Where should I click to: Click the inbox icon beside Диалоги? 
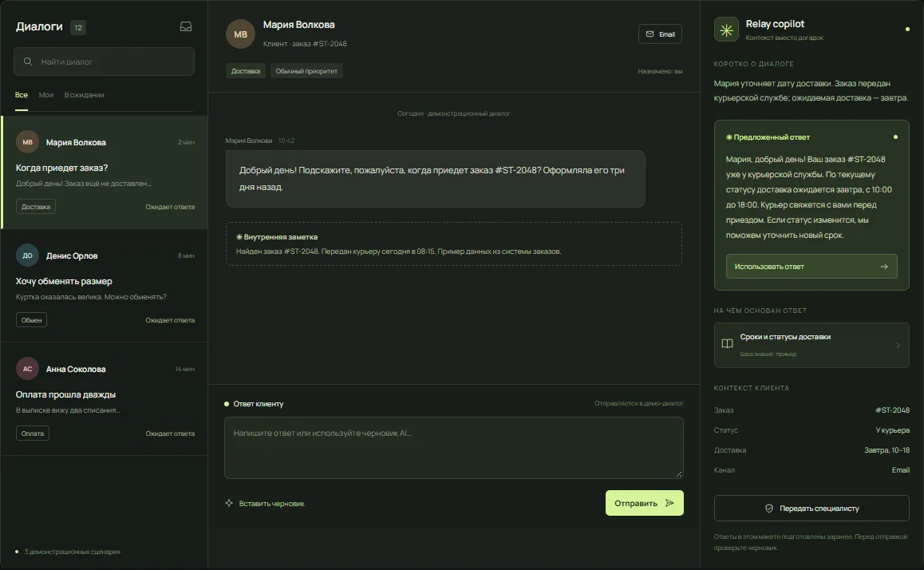click(x=186, y=26)
